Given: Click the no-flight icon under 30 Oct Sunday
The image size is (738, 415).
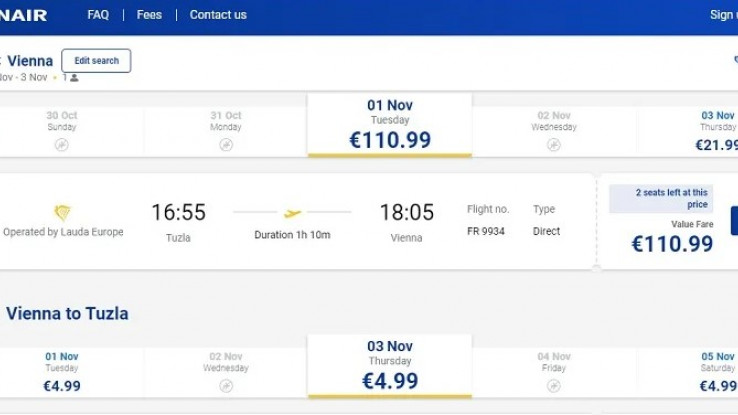Looking at the screenshot, I should (62, 144).
